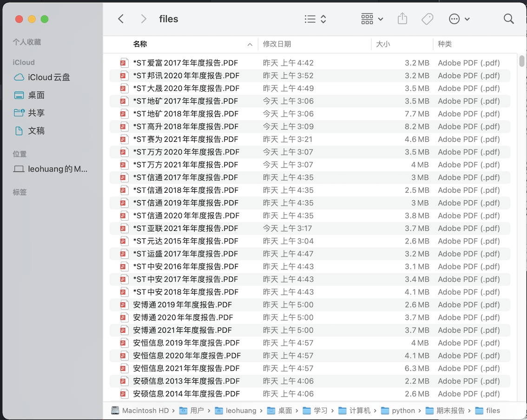Go back with the left chevron button
The image size is (527, 420).
(x=121, y=19)
